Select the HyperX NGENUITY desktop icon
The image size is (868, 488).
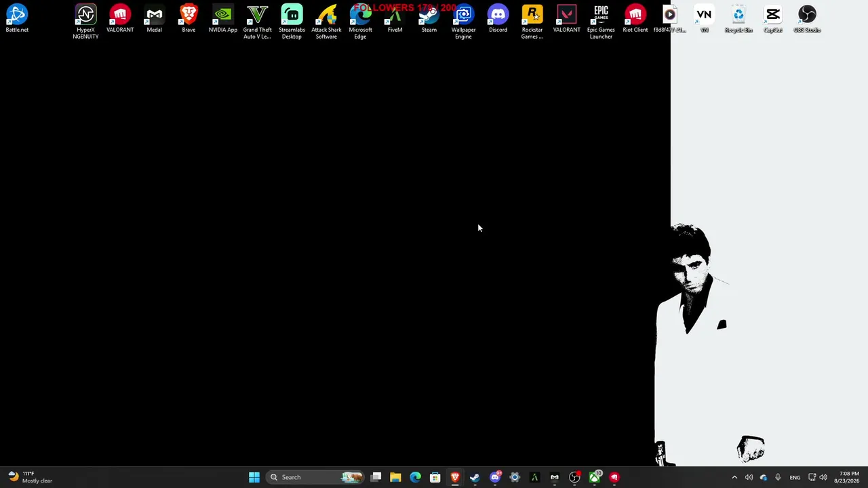85,22
